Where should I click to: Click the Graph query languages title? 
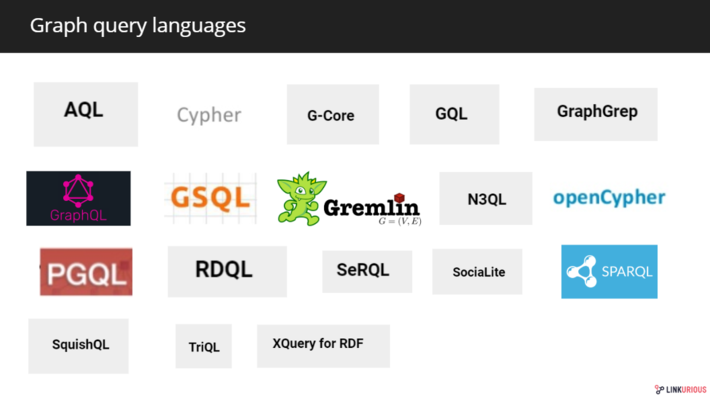pos(138,25)
